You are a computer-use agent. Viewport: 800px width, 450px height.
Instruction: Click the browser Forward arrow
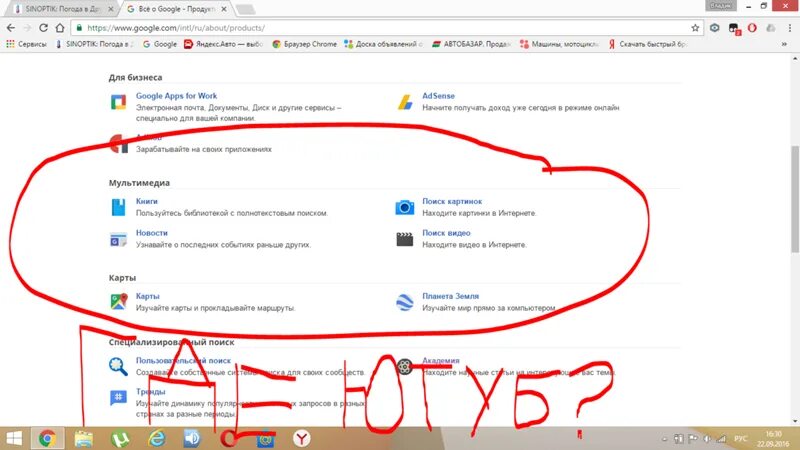[x=27, y=28]
